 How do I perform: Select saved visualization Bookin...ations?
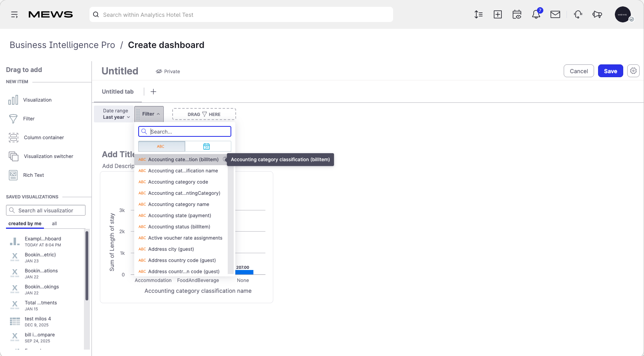tap(41, 273)
